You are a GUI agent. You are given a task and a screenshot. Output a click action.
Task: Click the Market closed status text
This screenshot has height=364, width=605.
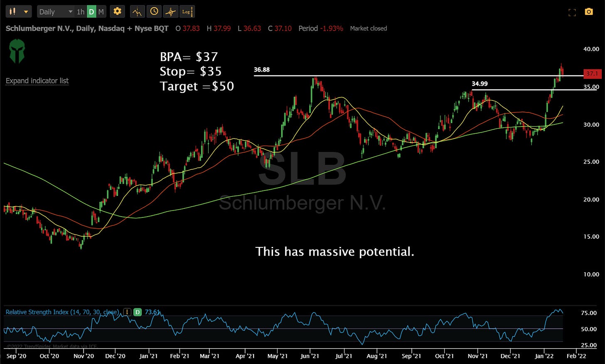[368, 28]
